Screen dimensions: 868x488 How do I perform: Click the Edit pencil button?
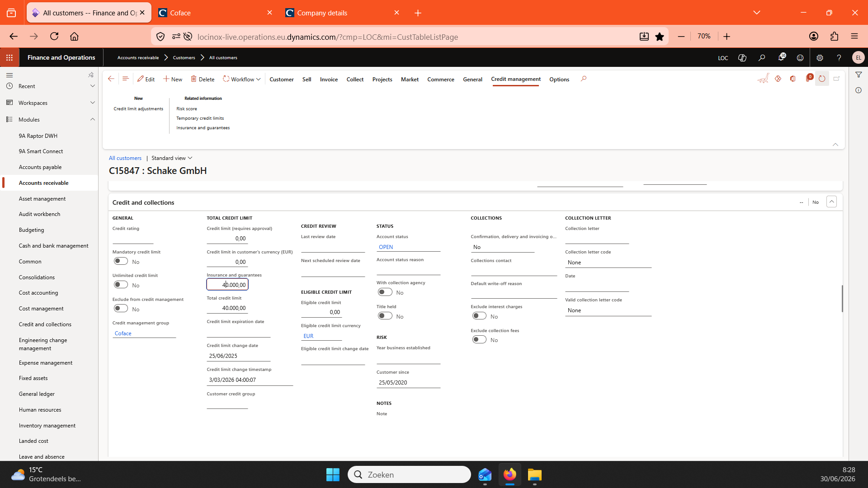pos(146,79)
